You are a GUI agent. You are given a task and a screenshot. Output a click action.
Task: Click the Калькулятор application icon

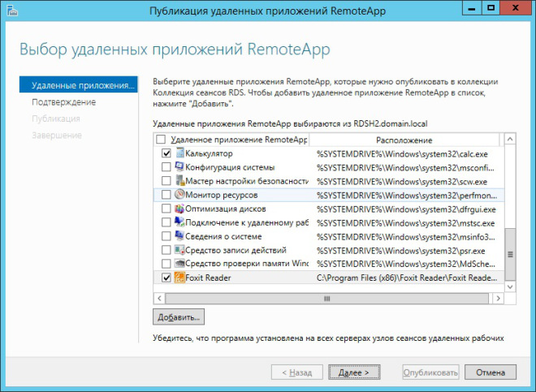179,153
